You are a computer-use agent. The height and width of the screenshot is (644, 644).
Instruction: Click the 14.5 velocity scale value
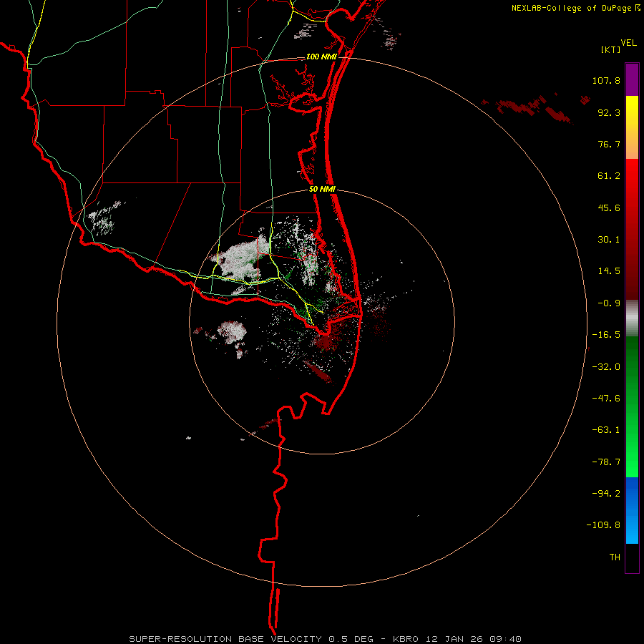coord(609,271)
